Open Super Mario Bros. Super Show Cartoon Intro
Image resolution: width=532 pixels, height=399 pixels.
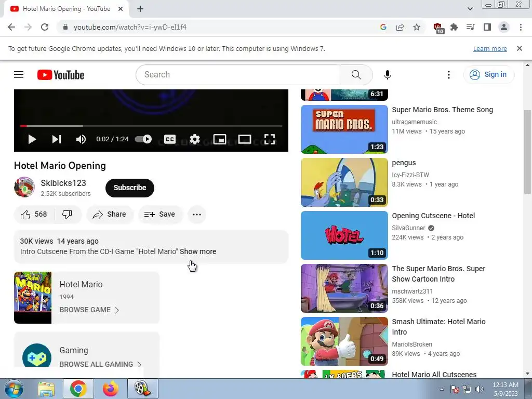pos(438,274)
